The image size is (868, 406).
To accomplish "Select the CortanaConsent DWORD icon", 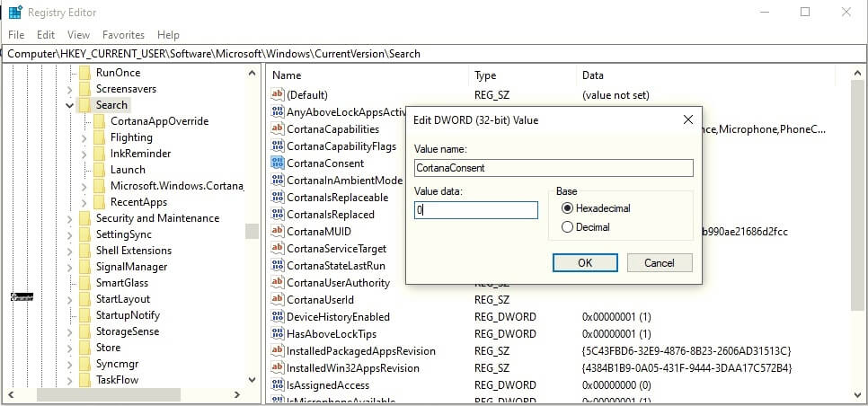I will 278,163.
